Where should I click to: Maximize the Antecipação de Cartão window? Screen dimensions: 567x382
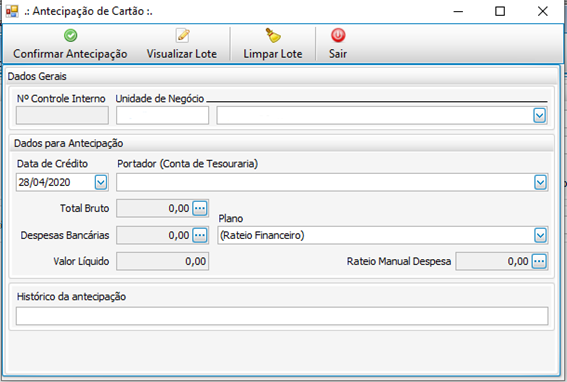coord(500,12)
